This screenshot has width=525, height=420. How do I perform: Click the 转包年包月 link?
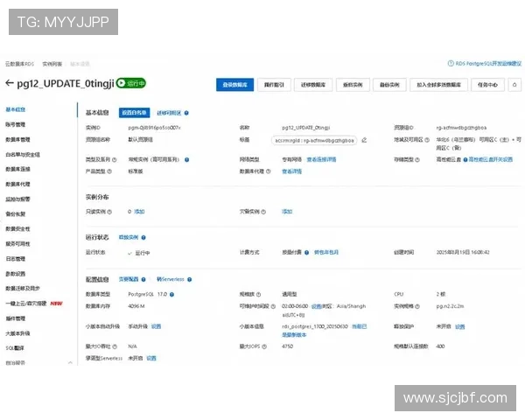[x=326, y=252]
